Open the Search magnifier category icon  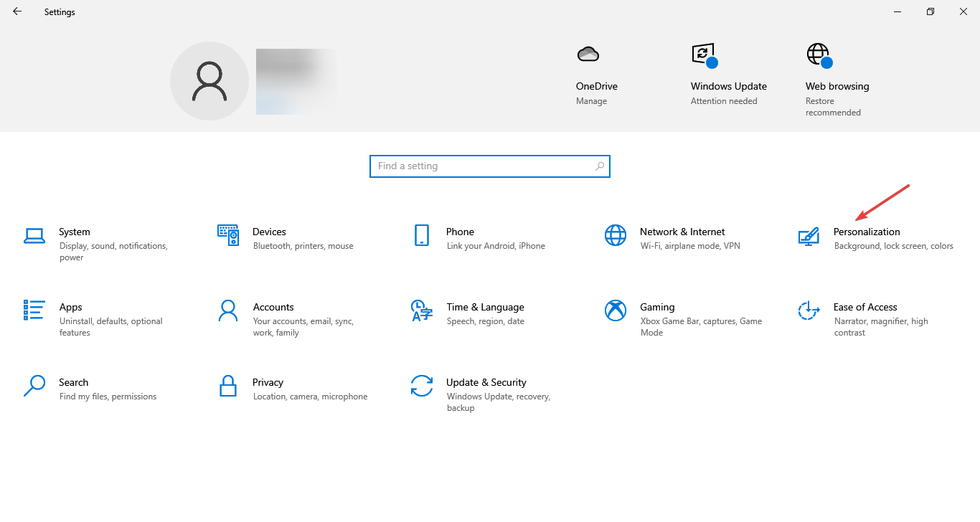[34, 386]
